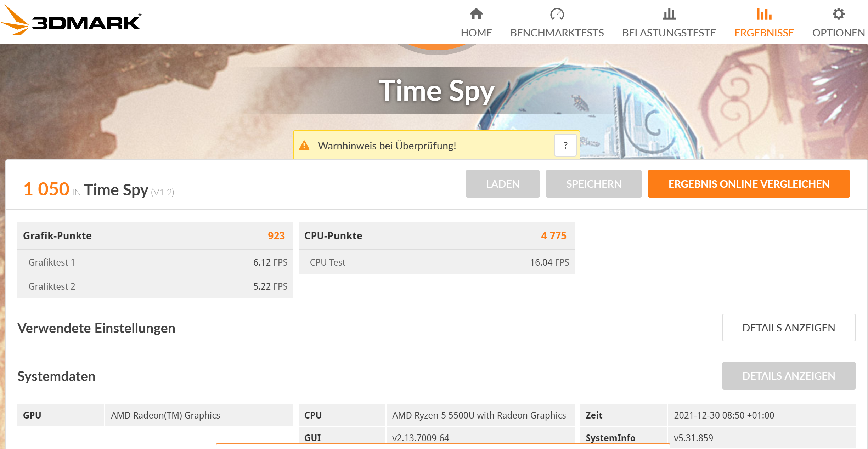Click the Ergebnisse chart icon
This screenshot has width=868, height=449.
click(764, 14)
